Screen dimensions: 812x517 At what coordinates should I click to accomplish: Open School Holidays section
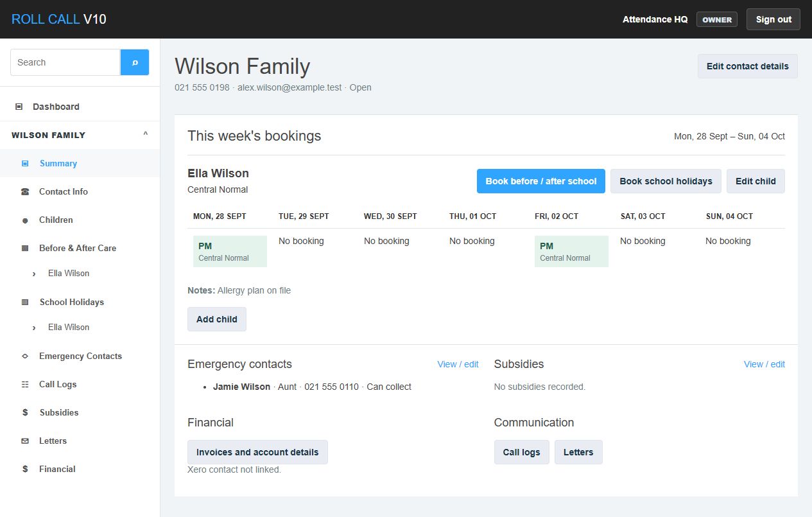coord(80,302)
